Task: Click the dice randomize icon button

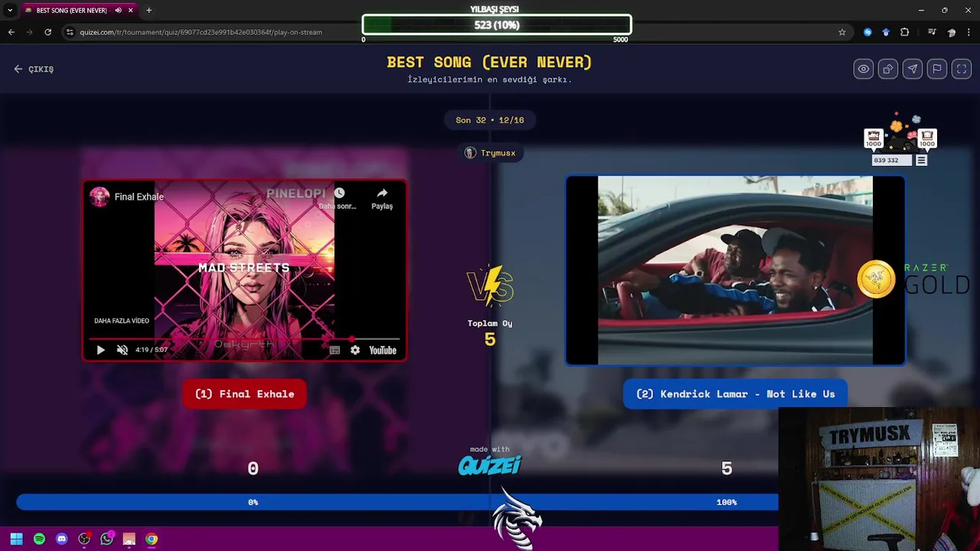Action: 888,69
